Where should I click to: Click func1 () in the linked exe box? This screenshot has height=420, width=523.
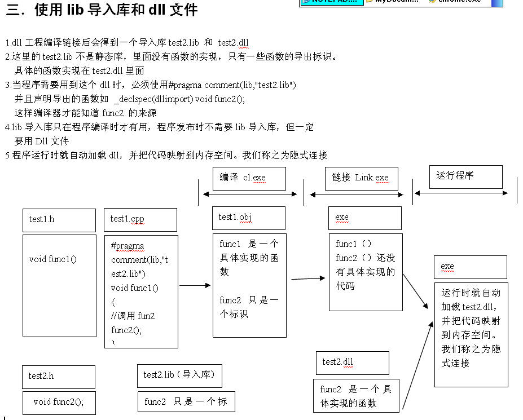click(x=353, y=244)
